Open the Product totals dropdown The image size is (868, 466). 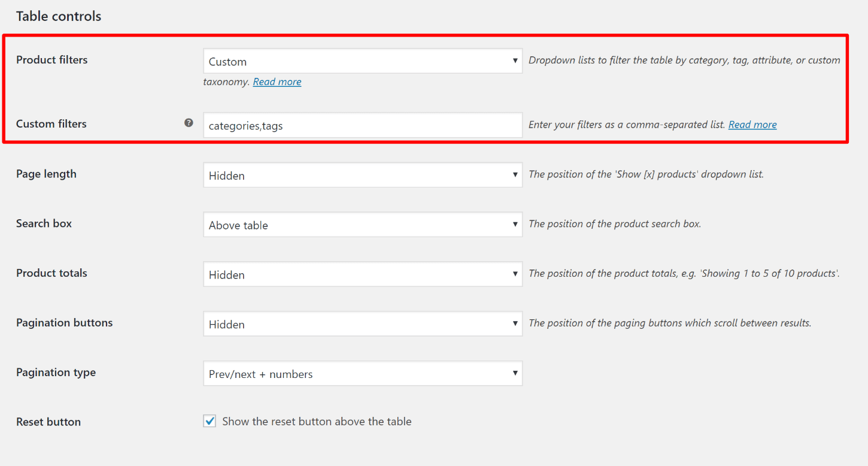tap(362, 274)
